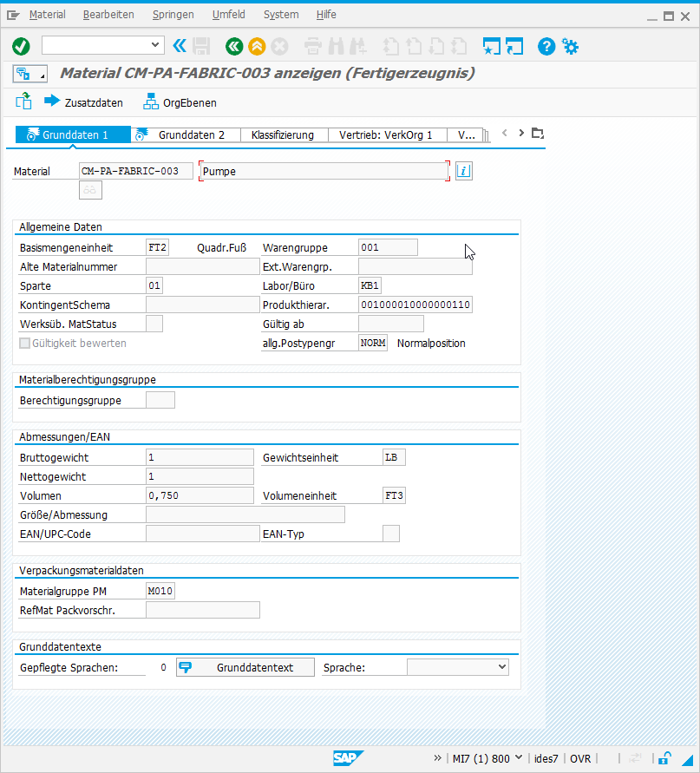The image size is (700, 773).
Task: Open the Hilfe menu
Action: coord(326,15)
